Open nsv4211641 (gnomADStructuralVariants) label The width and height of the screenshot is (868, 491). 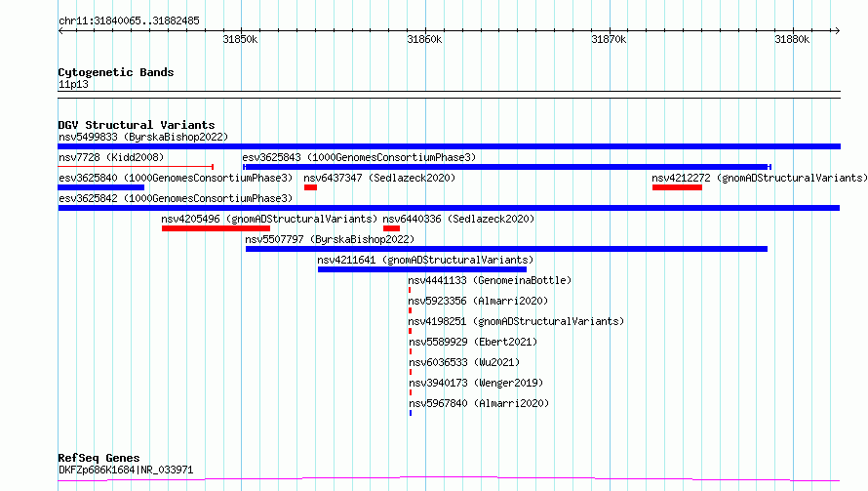coord(425,260)
